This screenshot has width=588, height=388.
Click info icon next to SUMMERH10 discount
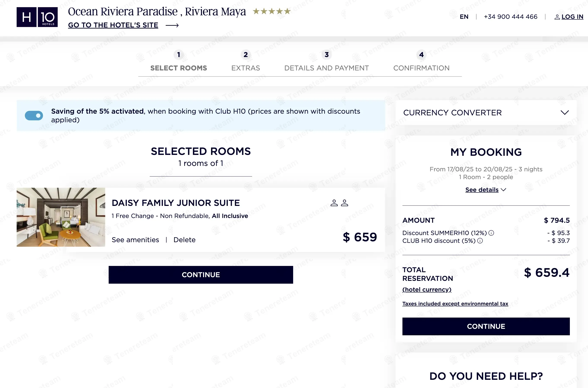point(491,233)
